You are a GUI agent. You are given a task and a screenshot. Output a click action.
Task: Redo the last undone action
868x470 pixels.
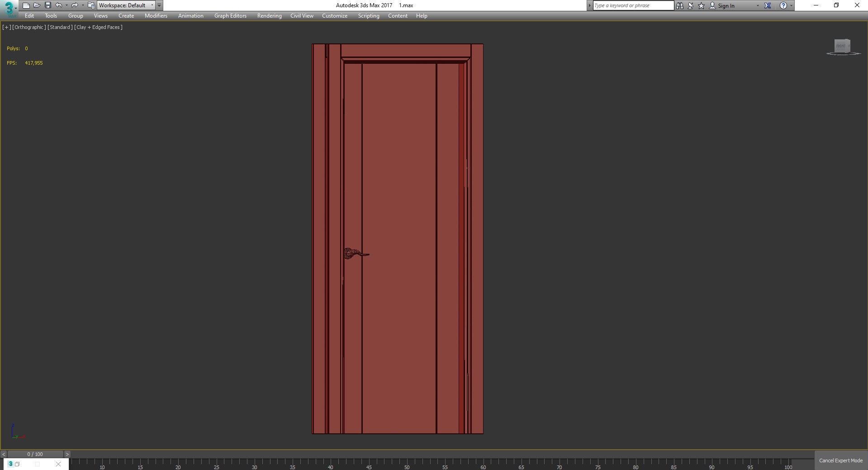75,5
